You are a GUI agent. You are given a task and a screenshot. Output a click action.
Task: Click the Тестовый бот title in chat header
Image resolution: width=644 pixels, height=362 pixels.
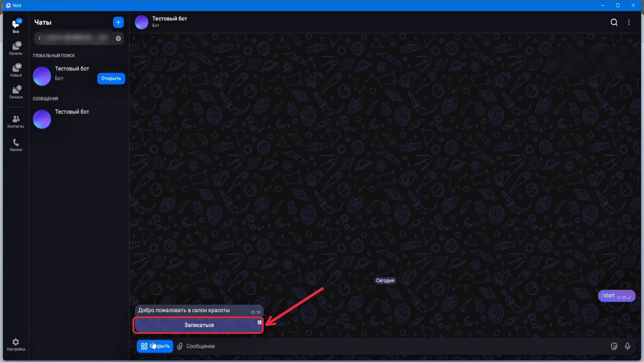(x=170, y=19)
